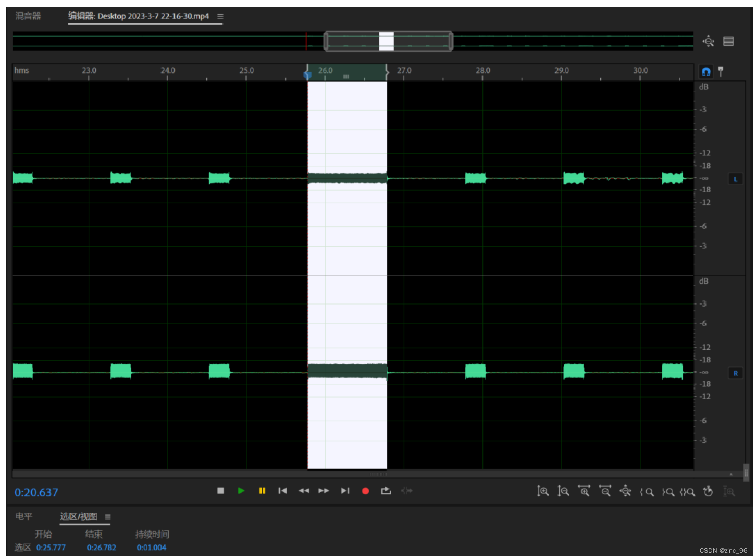Click the 结束 column label
Viewport: 756px width, 559px height.
[x=94, y=534]
